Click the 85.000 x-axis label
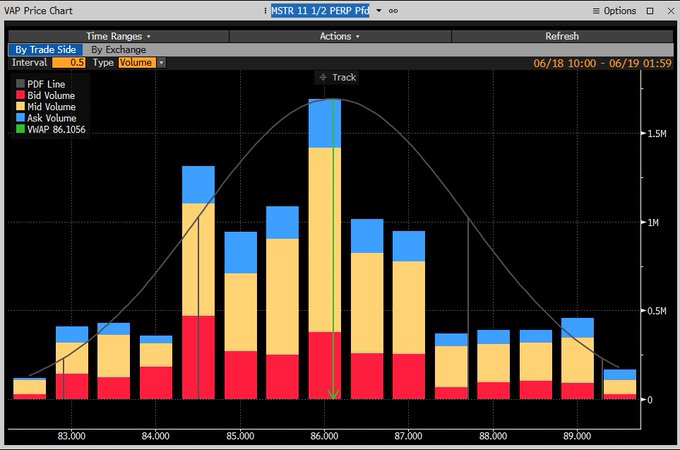This screenshot has height=450, width=680. (x=240, y=436)
